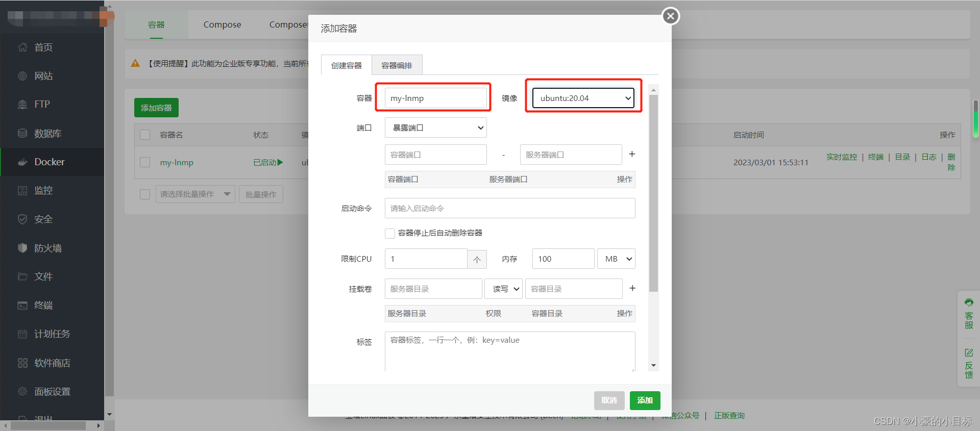Image resolution: width=980 pixels, height=431 pixels.
Task: Open the 镜像 ubuntu:20.04 dropdown
Action: [x=583, y=98]
